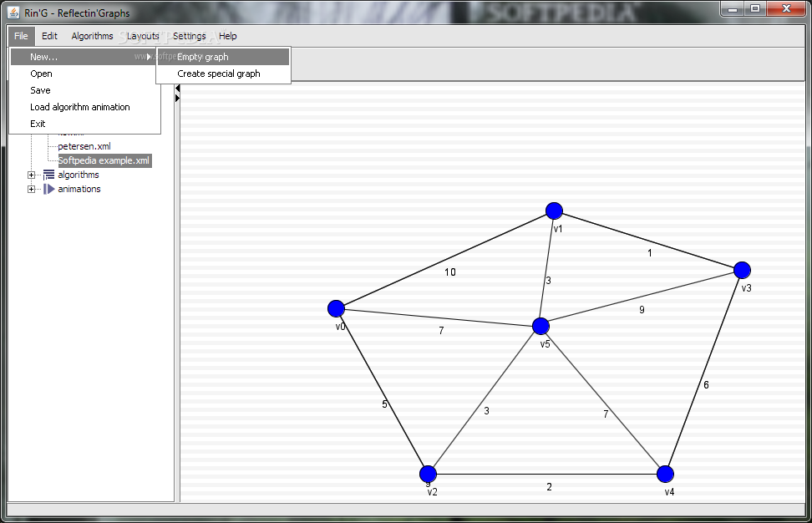
Task: Select the animations folder label
Action: point(79,189)
